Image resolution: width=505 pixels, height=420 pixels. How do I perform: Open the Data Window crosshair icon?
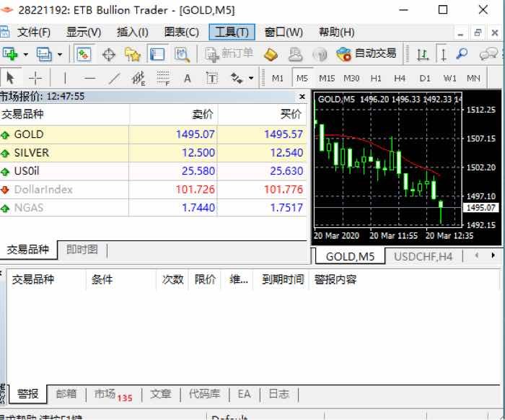pos(108,54)
